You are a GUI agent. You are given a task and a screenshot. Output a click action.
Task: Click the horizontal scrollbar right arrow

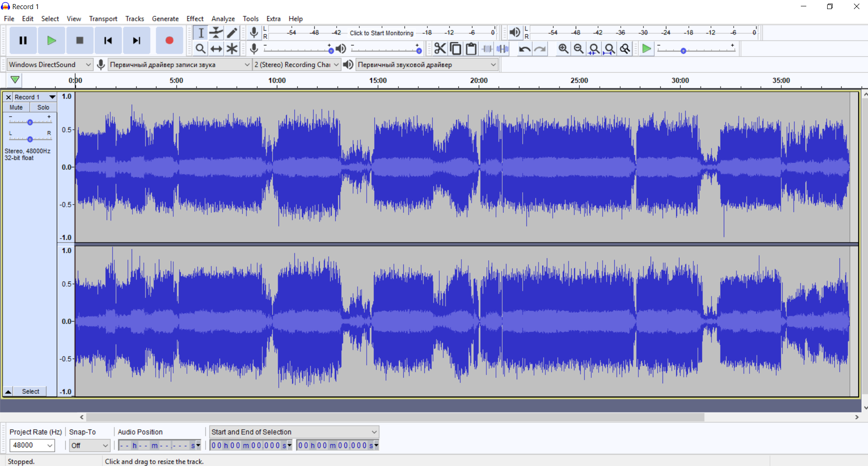pyautogui.click(x=857, y=417)
